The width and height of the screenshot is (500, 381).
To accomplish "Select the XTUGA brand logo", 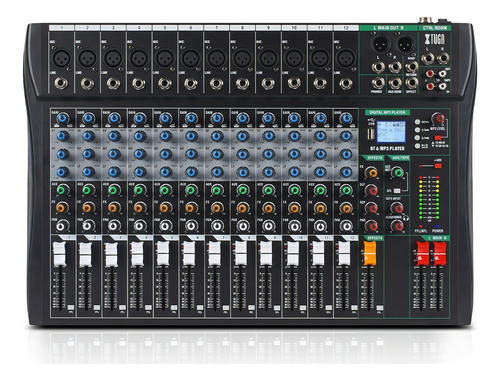I will (x=435, y=39).
